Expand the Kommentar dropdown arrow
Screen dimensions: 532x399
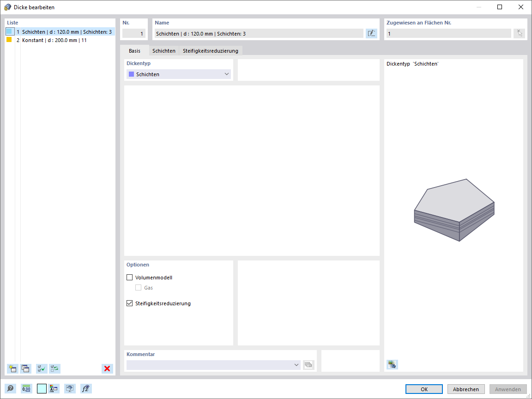[296, 365]
